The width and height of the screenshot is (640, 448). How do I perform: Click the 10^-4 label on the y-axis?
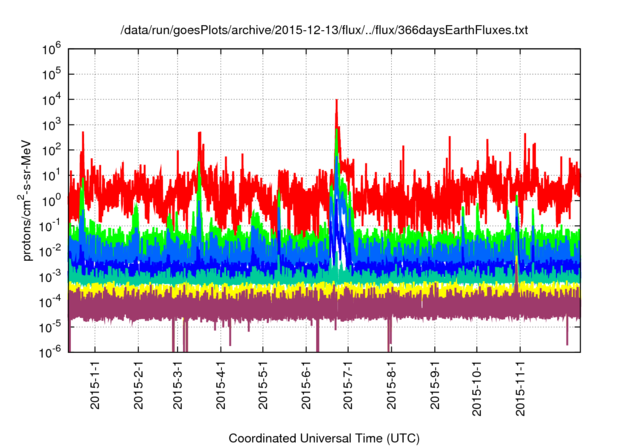pos(50,302)
